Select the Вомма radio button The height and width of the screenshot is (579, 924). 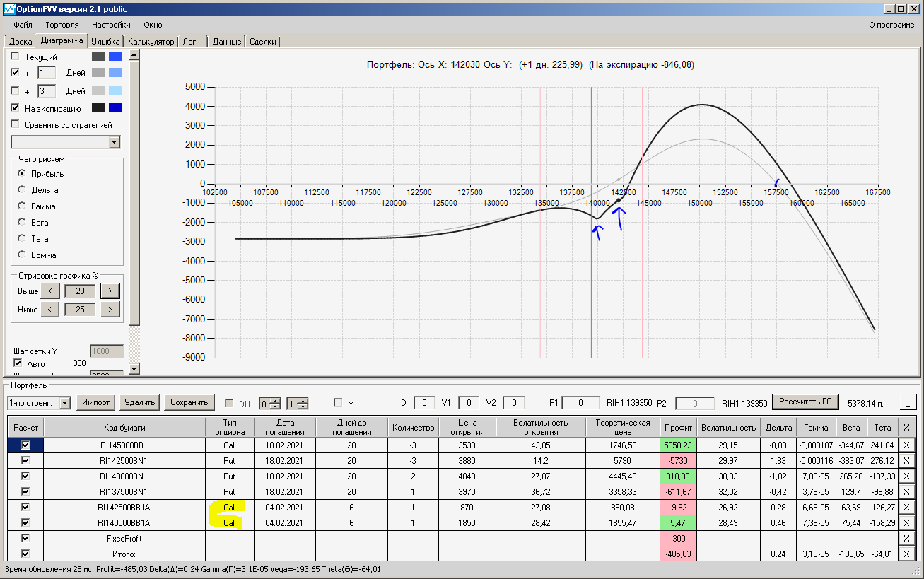pyautogui.click(x=22, y=255)
